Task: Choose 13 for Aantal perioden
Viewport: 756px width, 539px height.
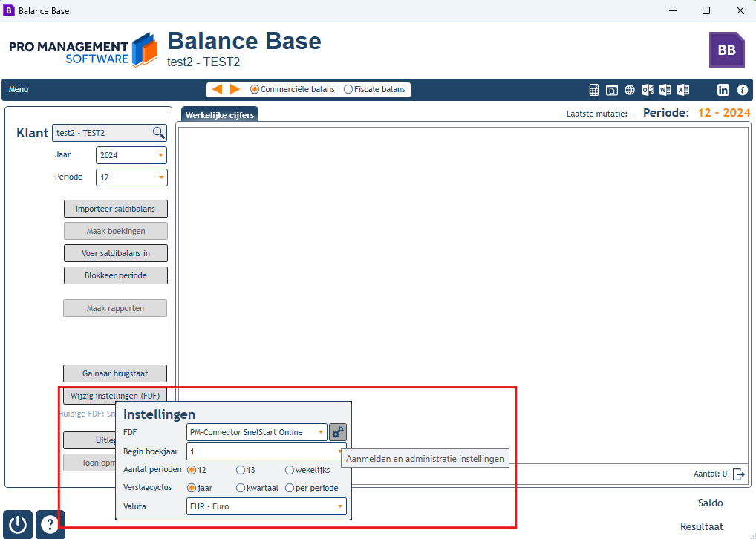Action: pos(245,469)
